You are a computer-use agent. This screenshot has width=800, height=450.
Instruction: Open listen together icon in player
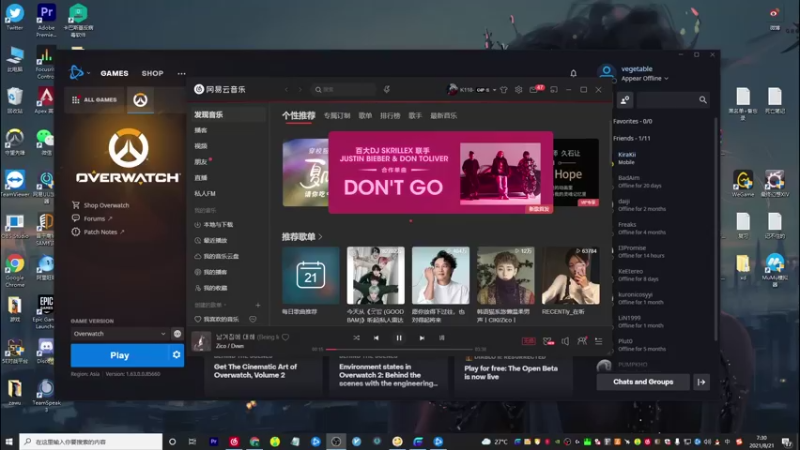coord(582,341)
